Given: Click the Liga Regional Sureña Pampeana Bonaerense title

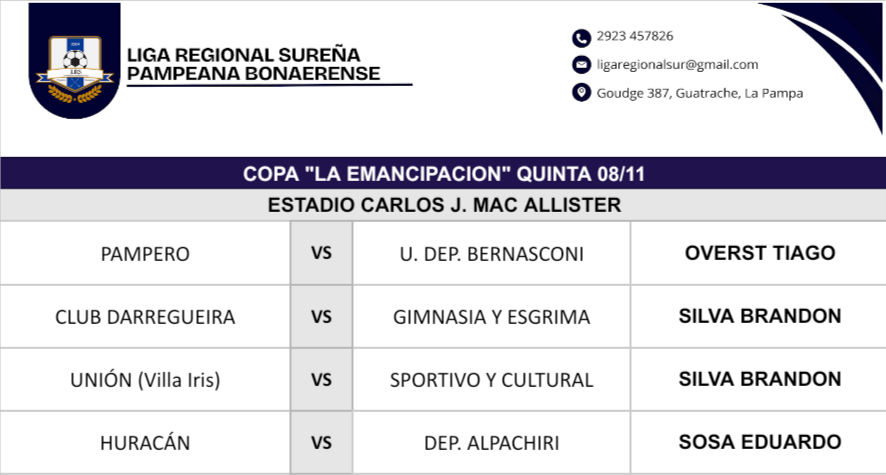Looking at the screenshot, I should click(x=254, y=65).
